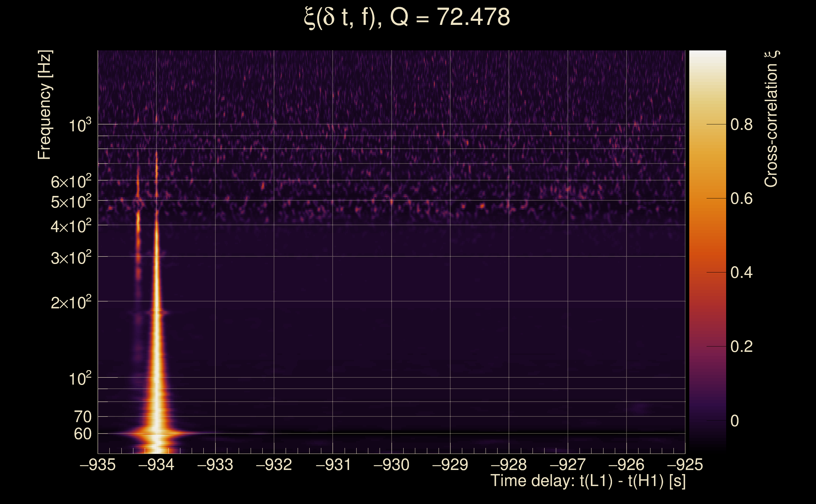Click the 0.4 colorbar tick label

741,273
